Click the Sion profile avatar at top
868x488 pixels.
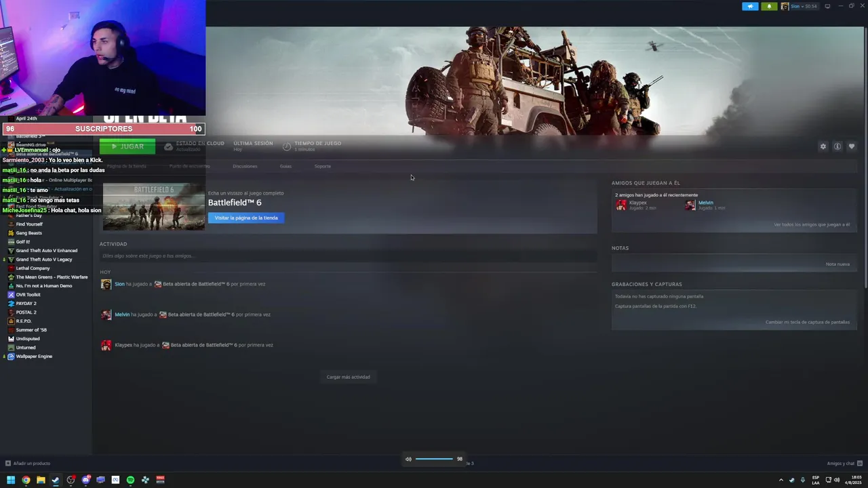pyautogui.click(x=785, y=6)
